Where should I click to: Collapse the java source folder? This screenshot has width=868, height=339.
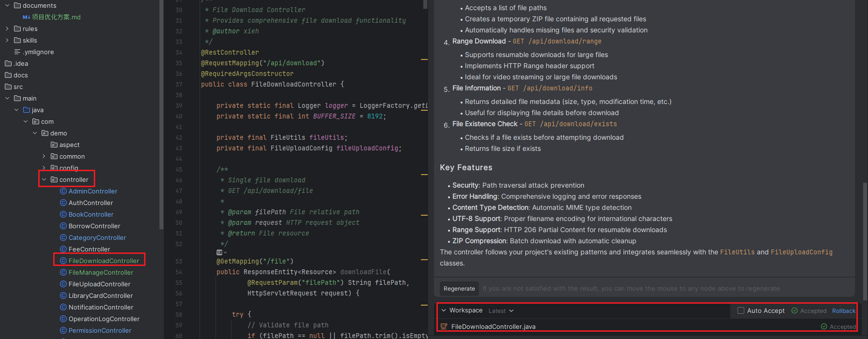click(x=16, y=110)
